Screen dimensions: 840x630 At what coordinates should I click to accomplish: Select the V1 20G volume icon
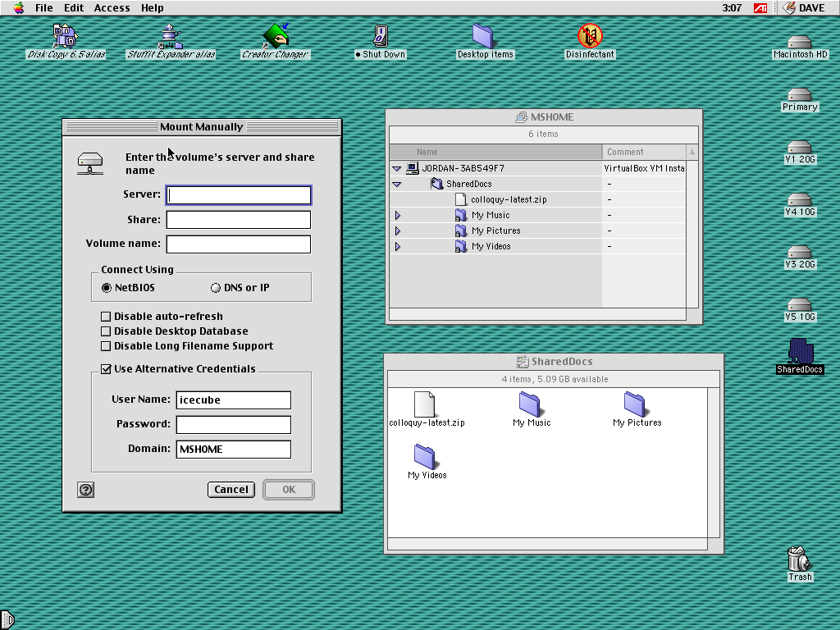point(799,147)
